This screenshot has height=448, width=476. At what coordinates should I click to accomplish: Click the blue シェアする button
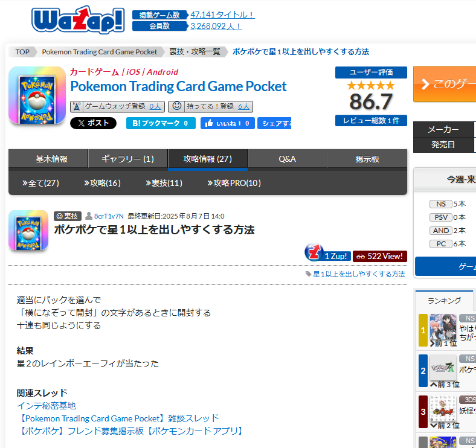274,123
